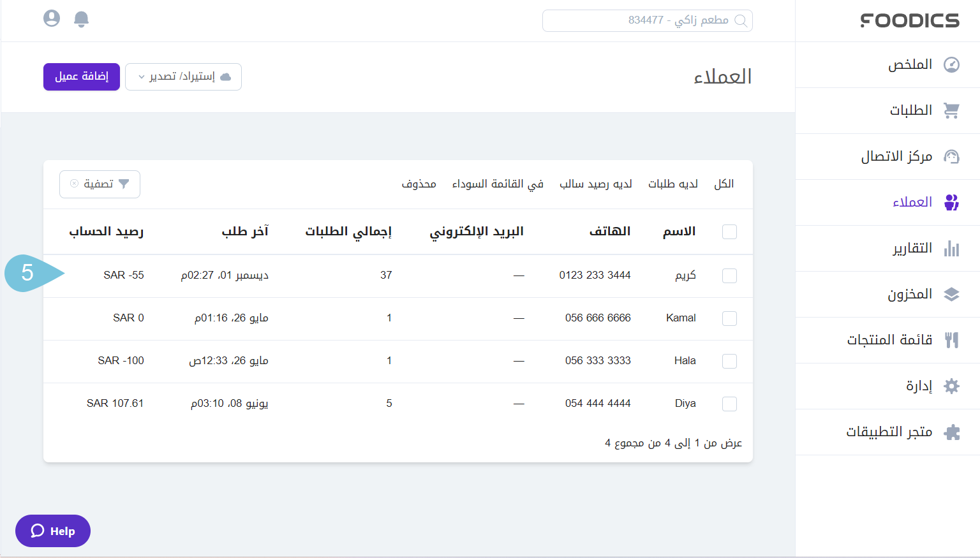Select the لديه طلبات tab

click(673, 184)
